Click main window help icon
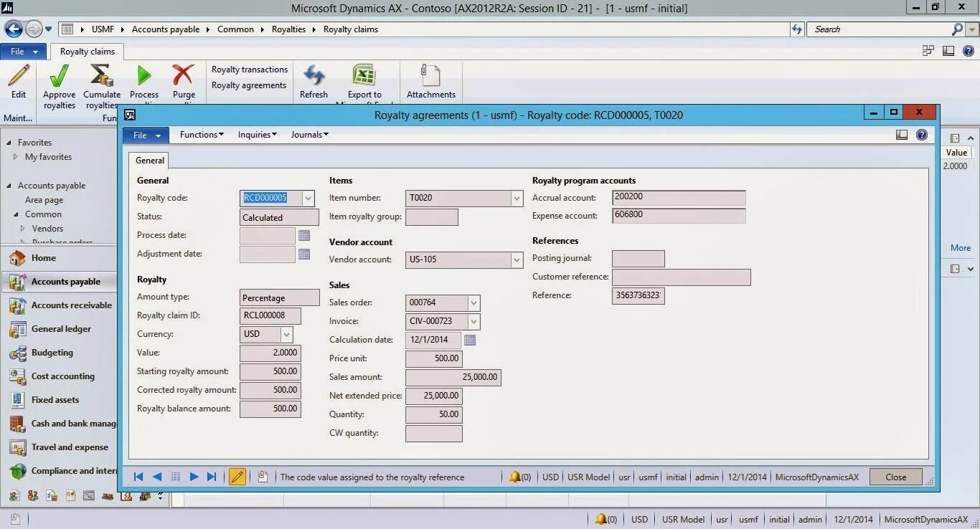980x529 pixels. click(x=968, y=51)
